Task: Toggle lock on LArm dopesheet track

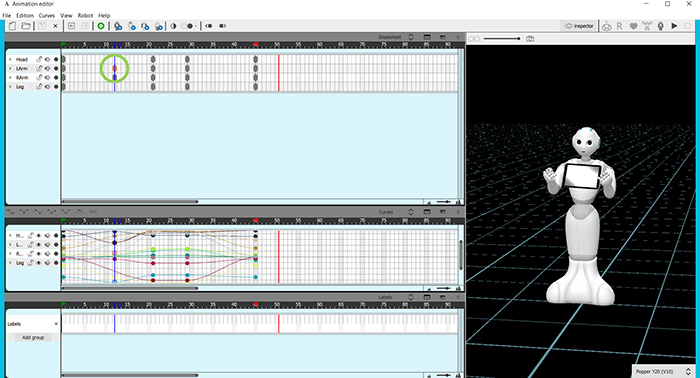Action: 39,68
